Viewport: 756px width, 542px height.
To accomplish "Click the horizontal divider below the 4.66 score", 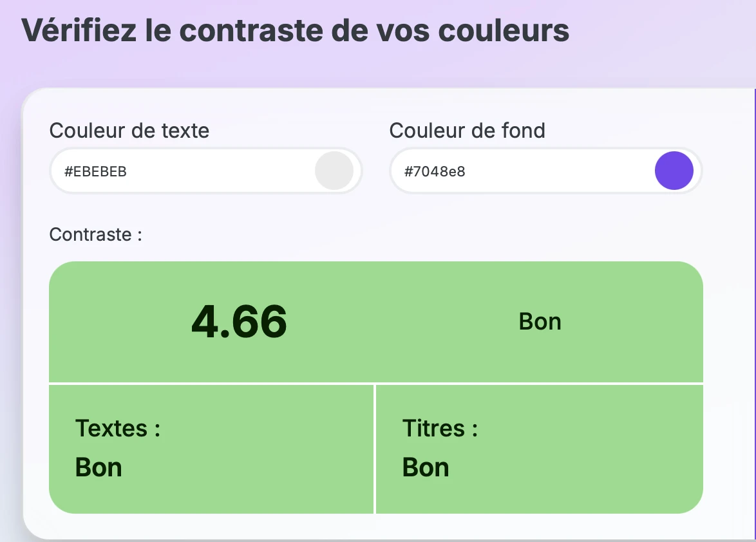I will point(376,384).
